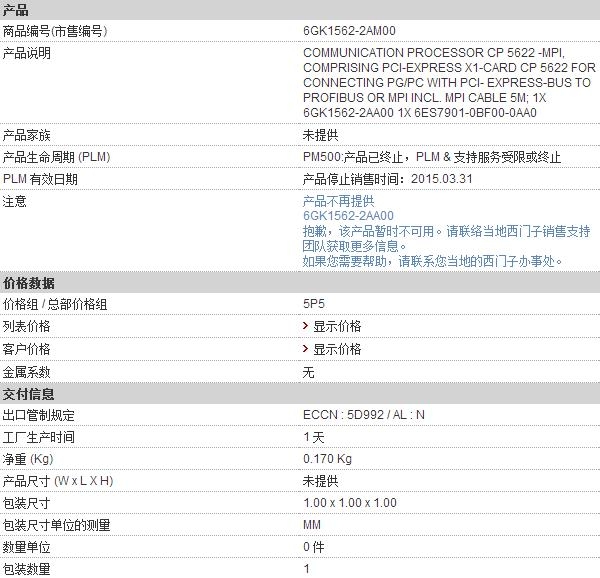The image size is (600, 578).
Task: Select product number 6GK1562-2AM00
Action: [349, 31]
